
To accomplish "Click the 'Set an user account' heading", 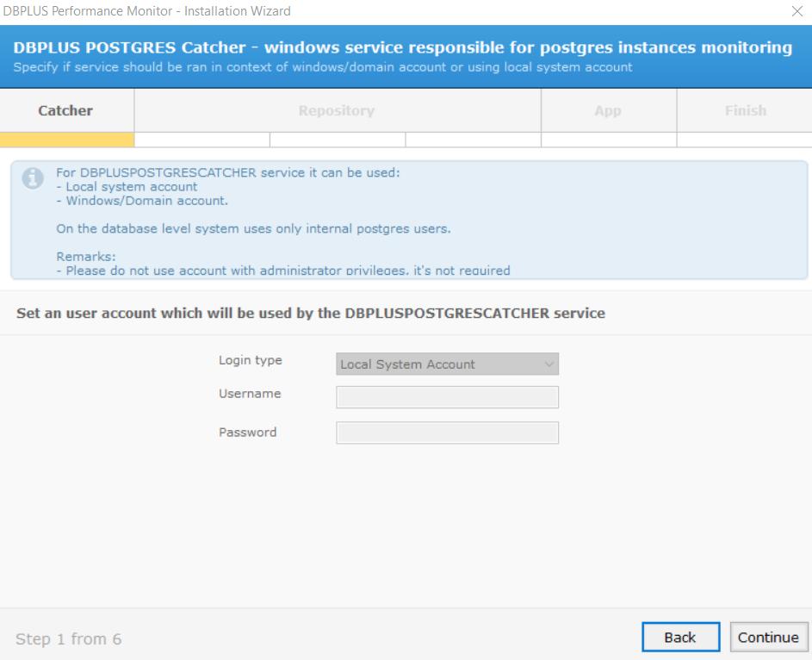I will (x=311, y=313).
